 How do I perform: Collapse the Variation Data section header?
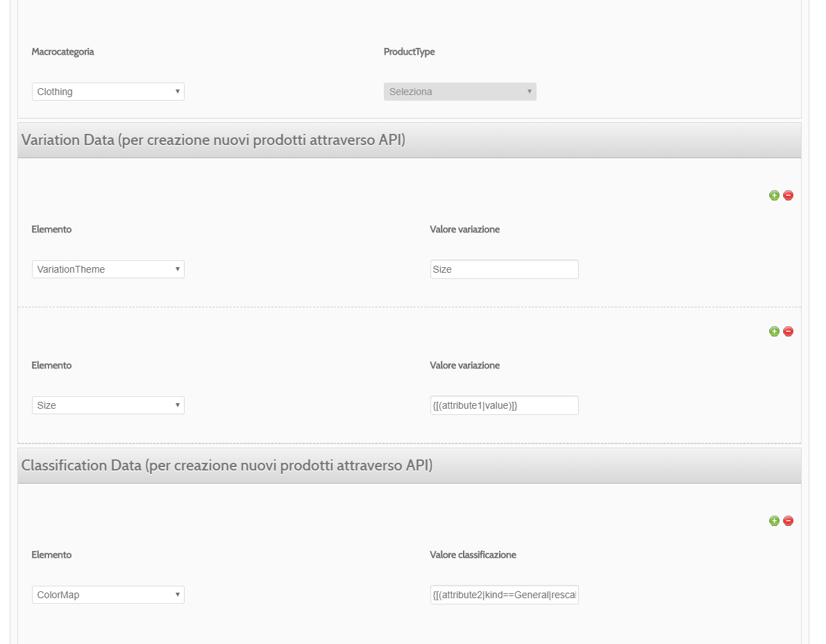click(410, 140)
